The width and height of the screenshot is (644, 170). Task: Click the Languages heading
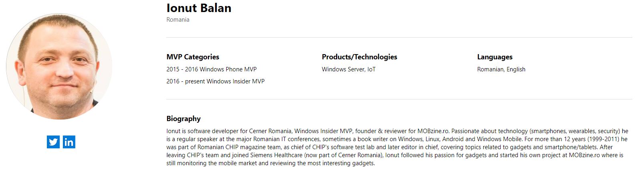point(495,57)
